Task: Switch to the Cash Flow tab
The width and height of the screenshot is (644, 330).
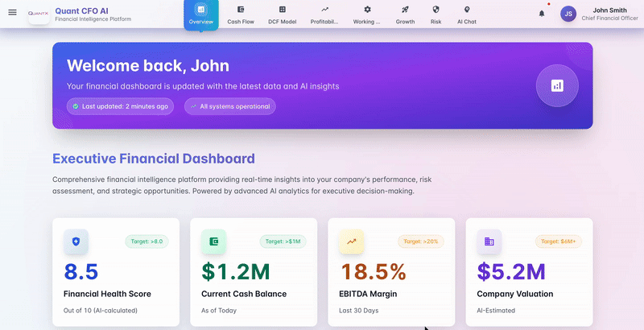Action: point(241,14)
